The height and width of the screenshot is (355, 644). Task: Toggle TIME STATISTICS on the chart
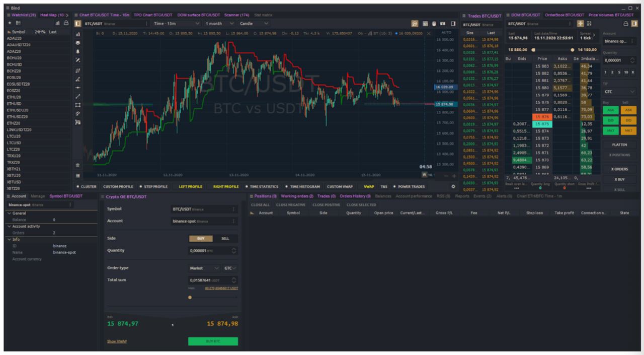point(262,186)
